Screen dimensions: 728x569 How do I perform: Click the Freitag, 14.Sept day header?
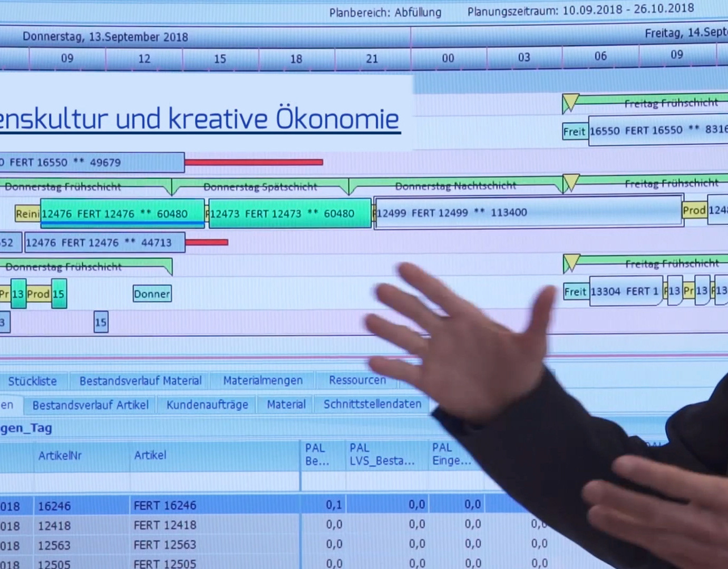click(x=686, y=33)
